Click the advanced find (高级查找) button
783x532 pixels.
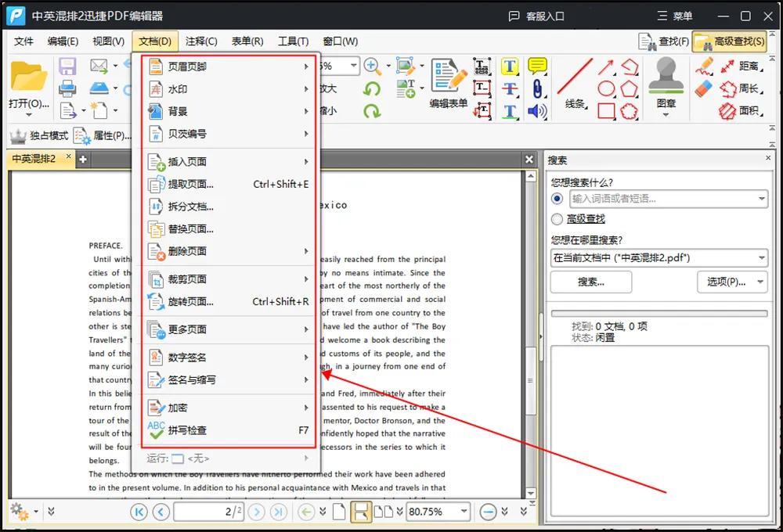click(729, 41)
